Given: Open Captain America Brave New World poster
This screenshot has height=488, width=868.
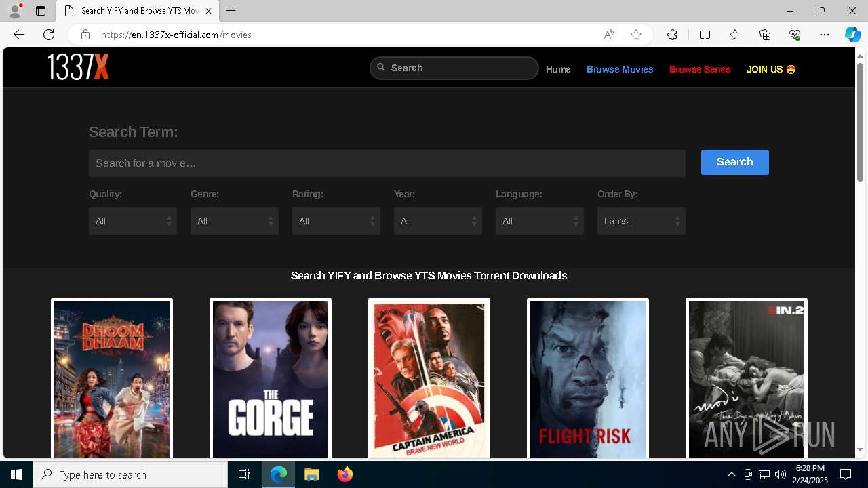Looking at the screenshot, I should (429, 380).
